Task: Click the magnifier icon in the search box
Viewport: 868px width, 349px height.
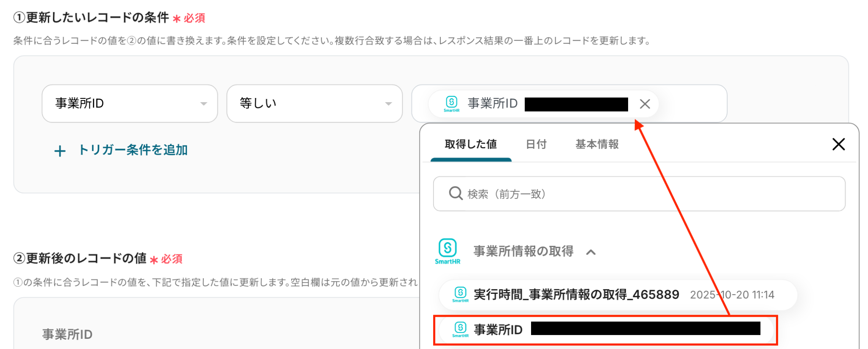Action: tap(456, 193)
